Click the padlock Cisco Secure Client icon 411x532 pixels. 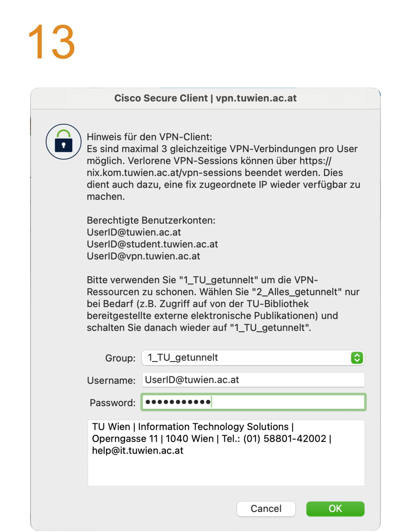pos(64,142)
